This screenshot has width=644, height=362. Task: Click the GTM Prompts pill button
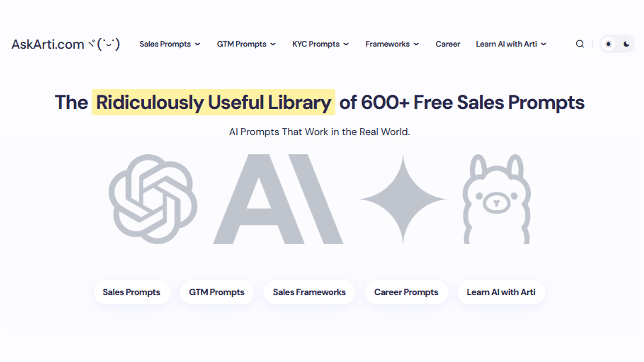(x=217, y=292)
